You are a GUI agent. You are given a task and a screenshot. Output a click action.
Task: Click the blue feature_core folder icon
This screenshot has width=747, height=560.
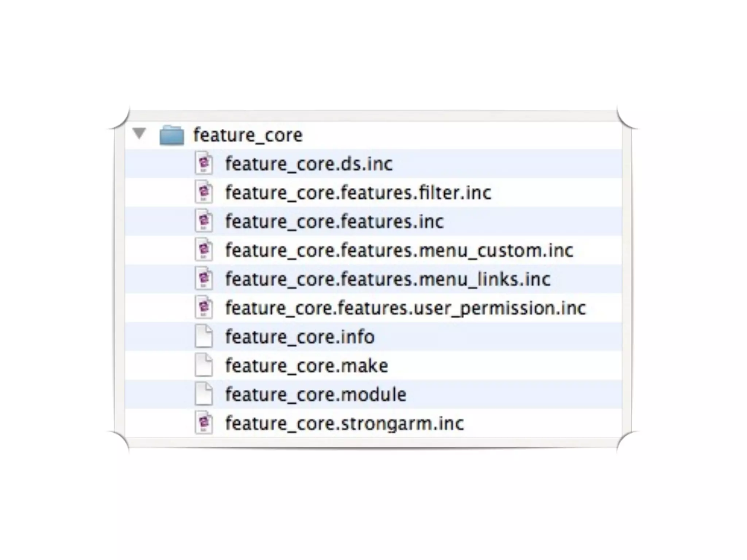[x=171, y=135]
